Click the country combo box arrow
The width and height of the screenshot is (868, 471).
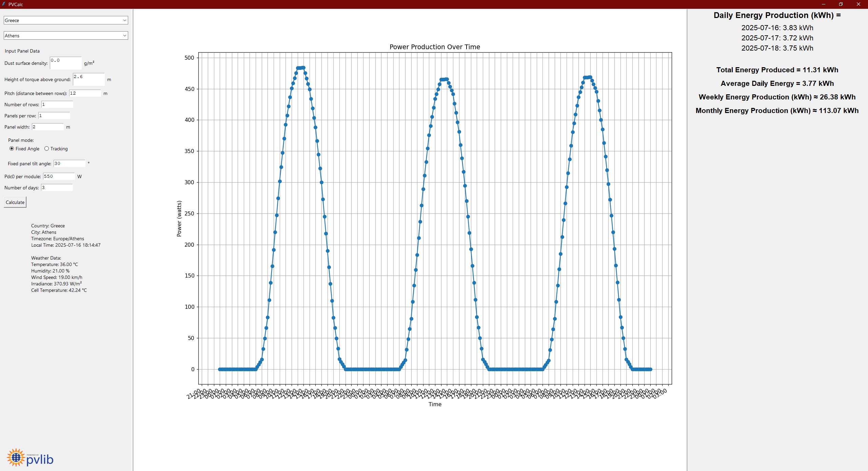(124, 20)
